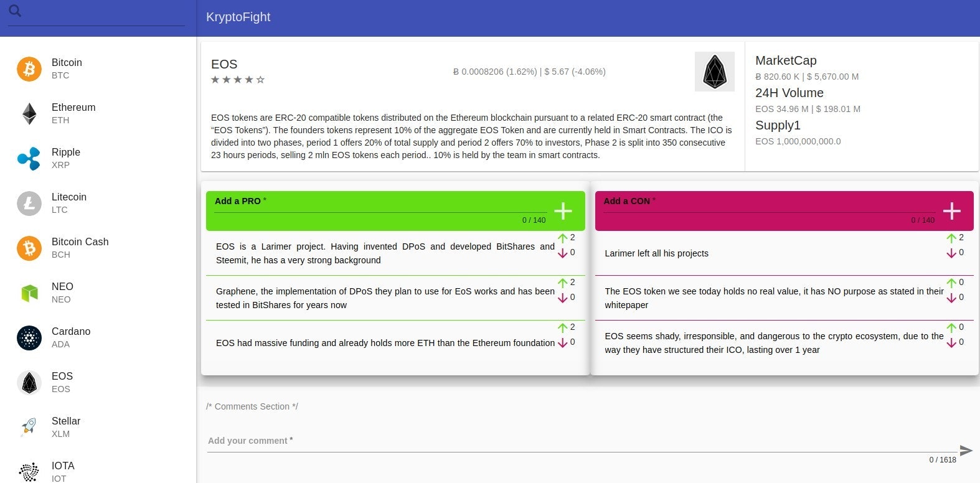Click the send comment arrow icon

click(x=966, y=450)
